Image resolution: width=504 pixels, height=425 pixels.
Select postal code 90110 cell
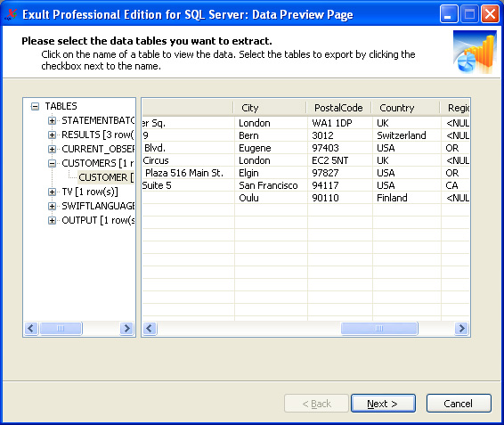click(340, 198)
